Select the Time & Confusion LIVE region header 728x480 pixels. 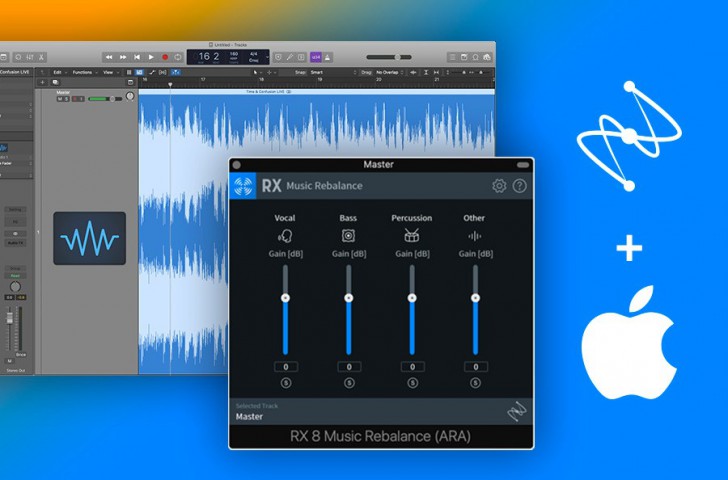point(317,92)
